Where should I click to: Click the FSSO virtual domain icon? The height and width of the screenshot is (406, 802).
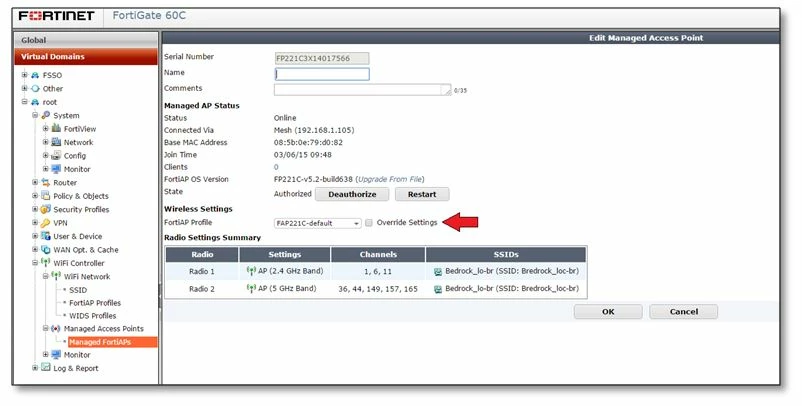[x=35, y=75]
